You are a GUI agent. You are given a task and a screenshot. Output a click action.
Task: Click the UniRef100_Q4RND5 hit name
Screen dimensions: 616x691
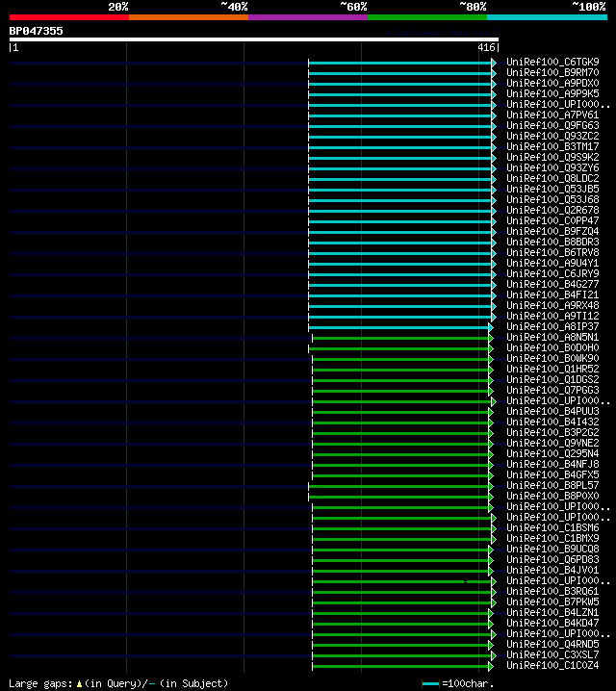click(x=552, y=644)
